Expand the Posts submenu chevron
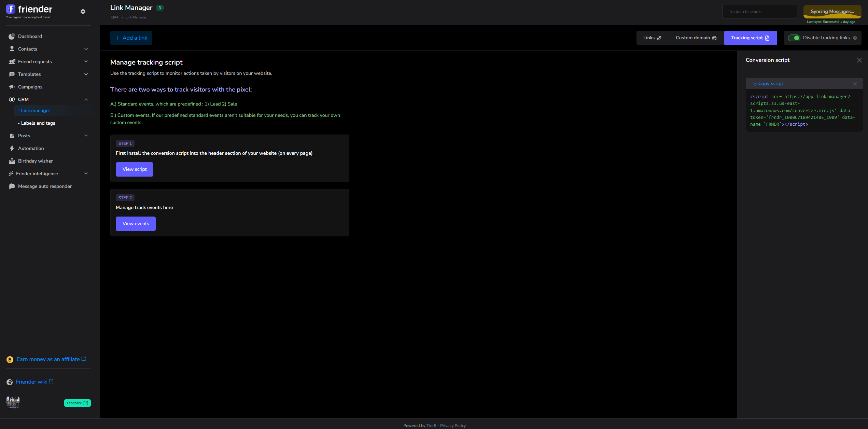868x429 pixels. coord(86,136)
